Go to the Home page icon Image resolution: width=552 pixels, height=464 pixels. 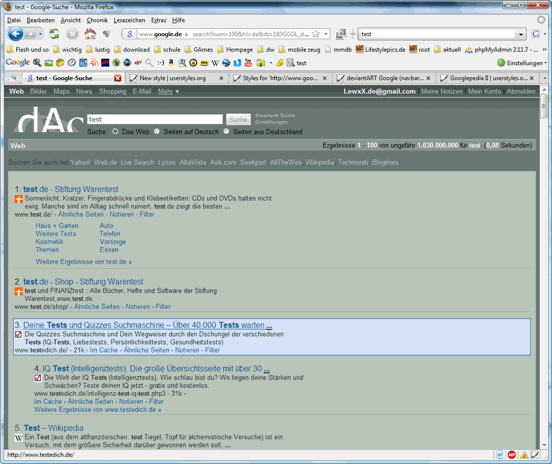click(90, 34)
